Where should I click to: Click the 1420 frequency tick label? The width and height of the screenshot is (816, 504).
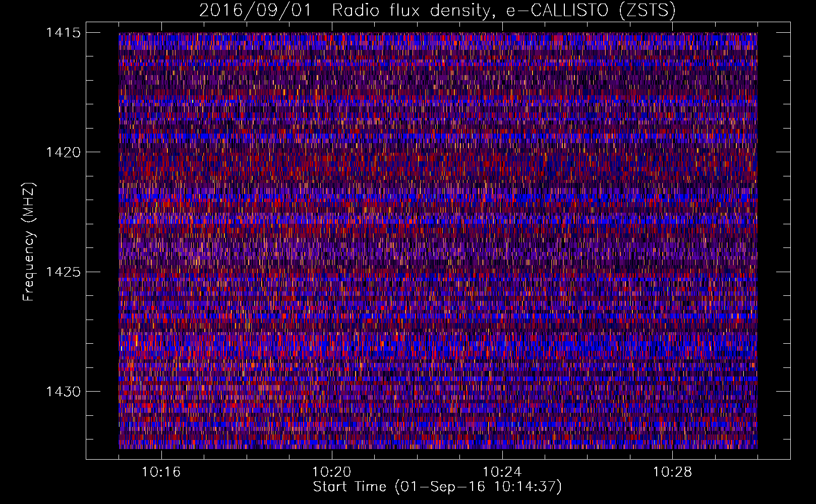pyautogui.click(x=64, y=152)
